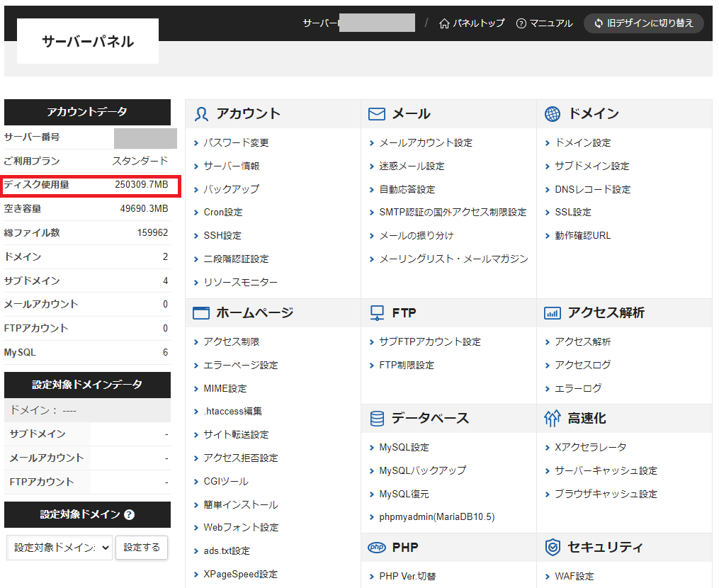
Task: Open Webフォント設定
Action: point(241,528)
